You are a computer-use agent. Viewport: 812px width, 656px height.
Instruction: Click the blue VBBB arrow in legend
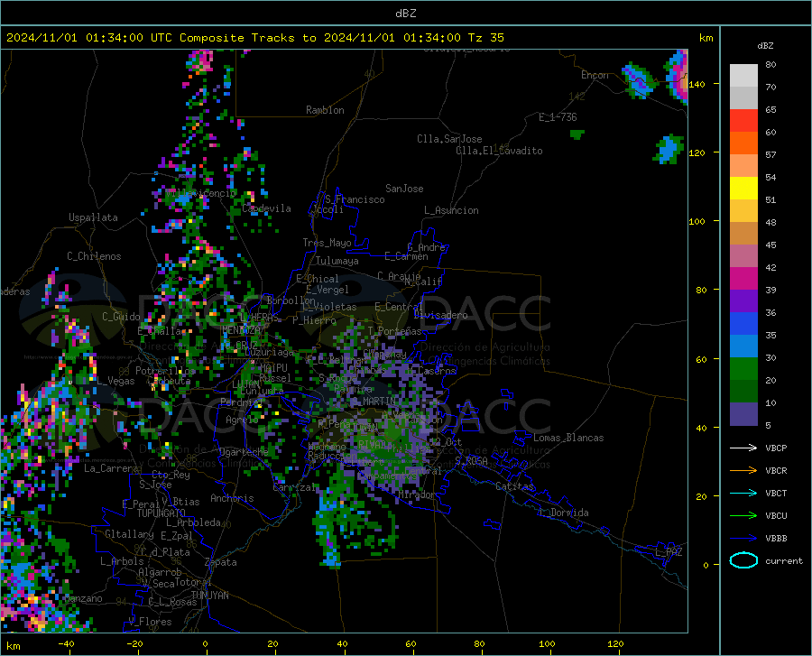(743, 538)
